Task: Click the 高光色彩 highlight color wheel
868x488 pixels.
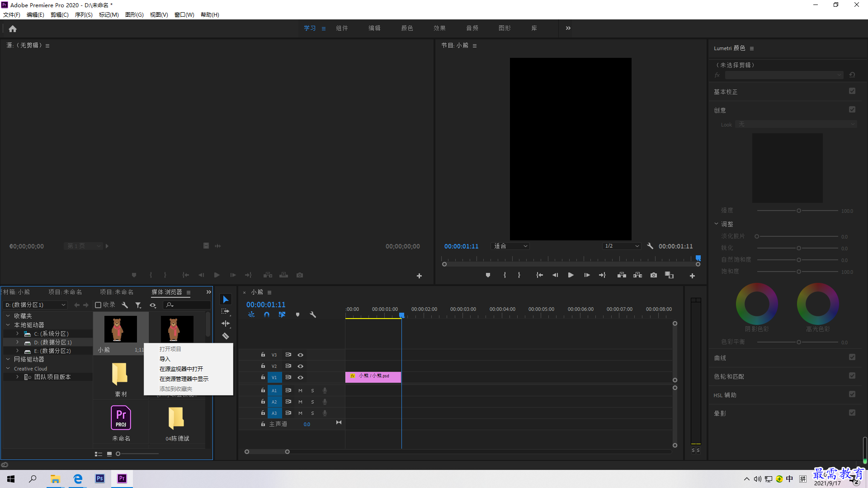Action: coord(818,304)
